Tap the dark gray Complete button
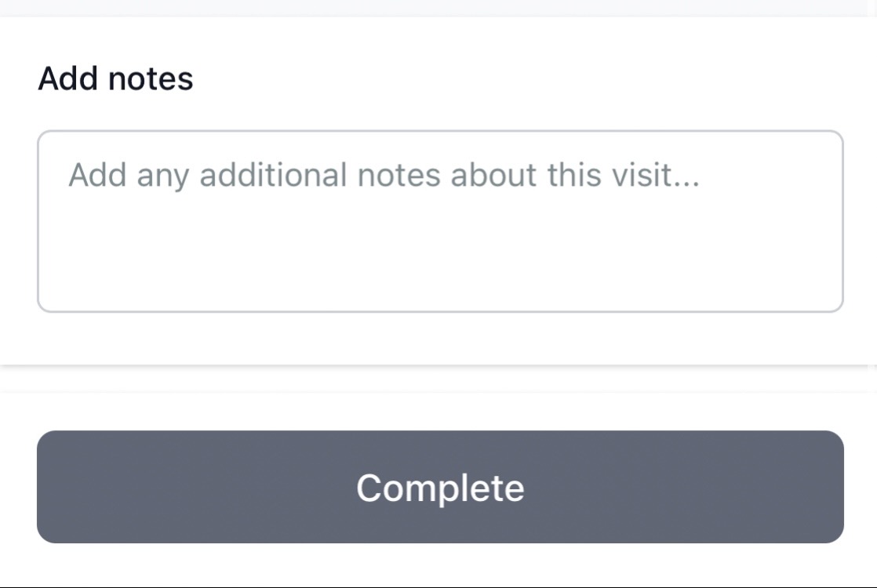Screen dimensions: 877x588 point(440,487)
